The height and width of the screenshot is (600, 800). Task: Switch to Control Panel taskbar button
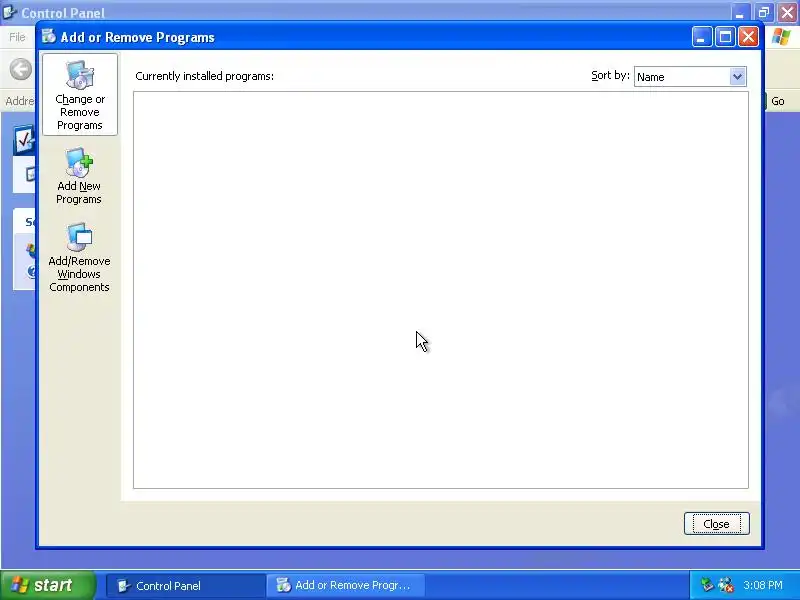point(185,586)
